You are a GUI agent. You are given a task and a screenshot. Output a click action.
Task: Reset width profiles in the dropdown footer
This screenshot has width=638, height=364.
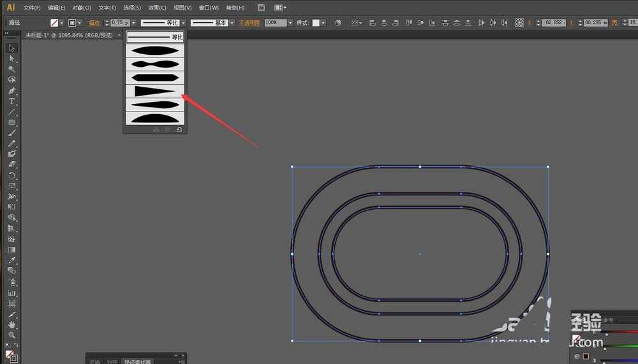click(179, 129)
